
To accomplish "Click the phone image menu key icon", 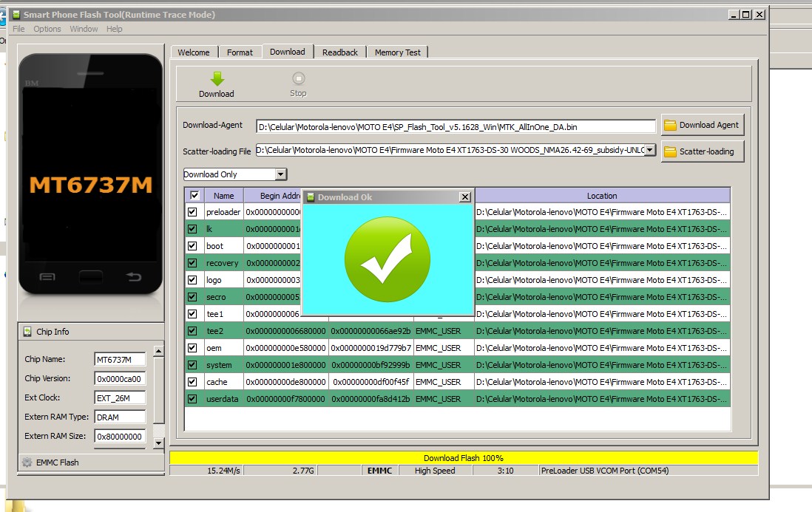I will click(47, 277).
